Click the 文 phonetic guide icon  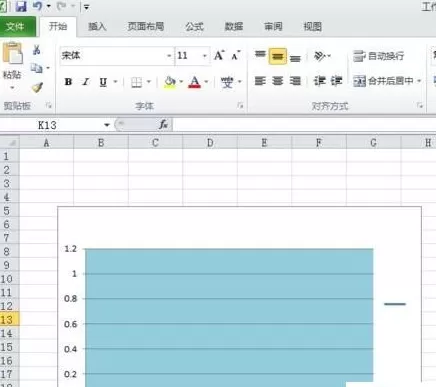pyautogui.click(x=227, y=82)
